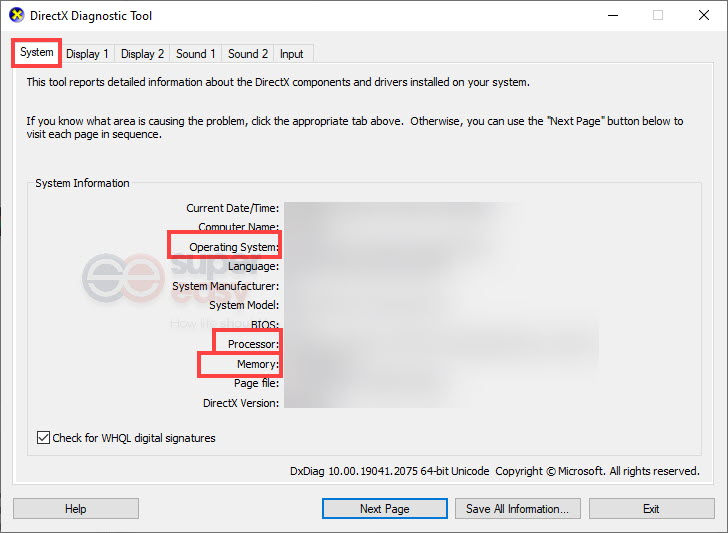Click the Help button
This screenshot has height=533, width=728.
[76, 509]
